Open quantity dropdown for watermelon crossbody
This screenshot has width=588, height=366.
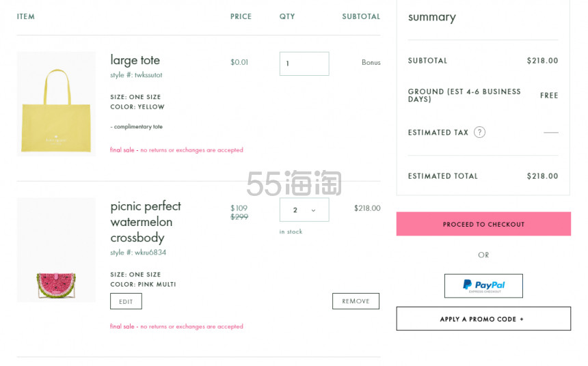[x=304, y=210]
